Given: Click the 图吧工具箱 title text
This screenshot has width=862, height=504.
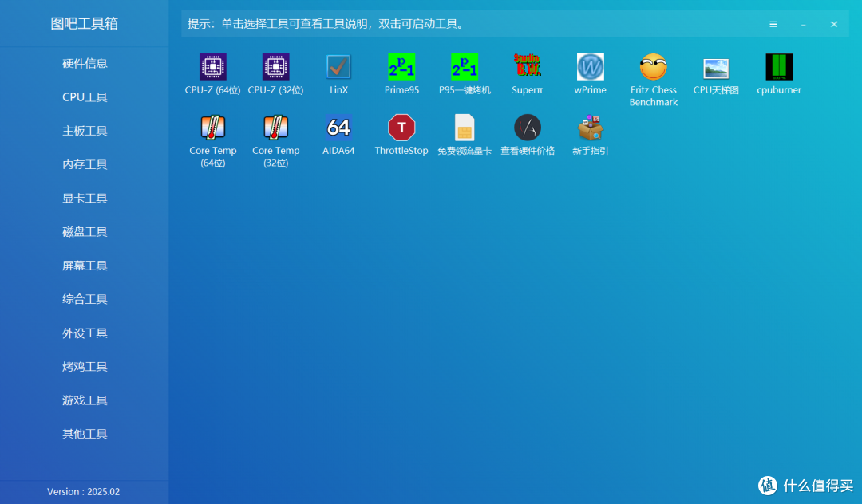Looking at the screenshot, I should pyautogui.click(x=84, y=24).
